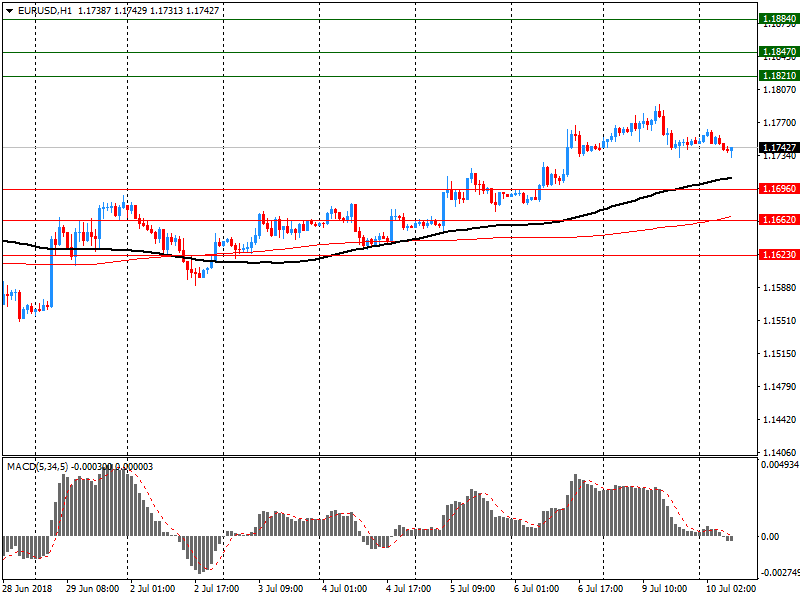Click the divider above the MACD panel
Viewport: 800px width, 600px height.
point(380,457)
